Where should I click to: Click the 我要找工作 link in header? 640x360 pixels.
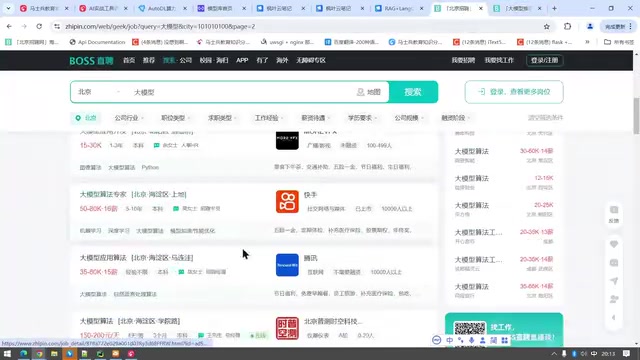pos(499,60)
